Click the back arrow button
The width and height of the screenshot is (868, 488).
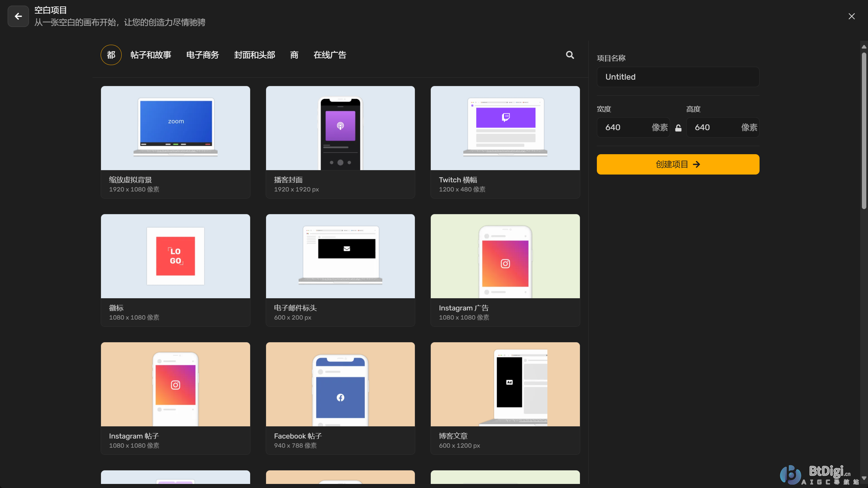pos(18,16)
